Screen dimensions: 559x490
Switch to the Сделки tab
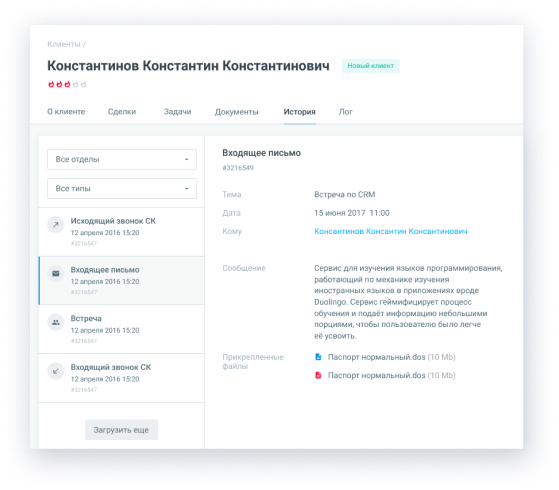(x=122, y=112)
